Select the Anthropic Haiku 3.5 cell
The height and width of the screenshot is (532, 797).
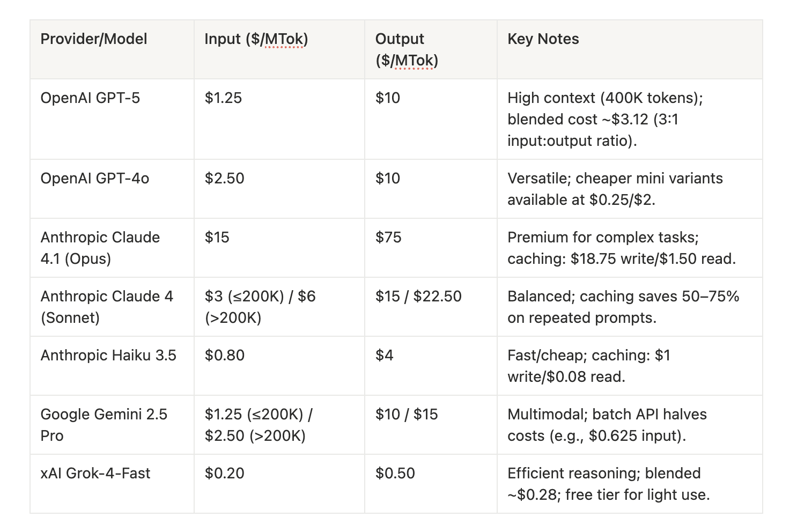coord(108,356)
